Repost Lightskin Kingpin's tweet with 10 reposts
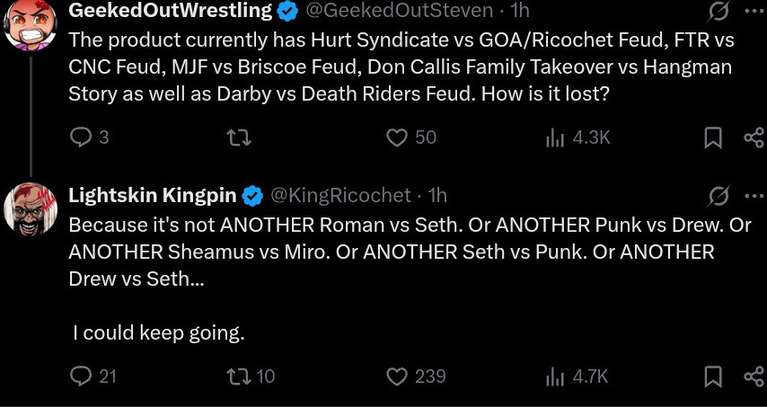The width and height of the screenshot is (767, 407). pyautogui.click(x=239, y=376)
